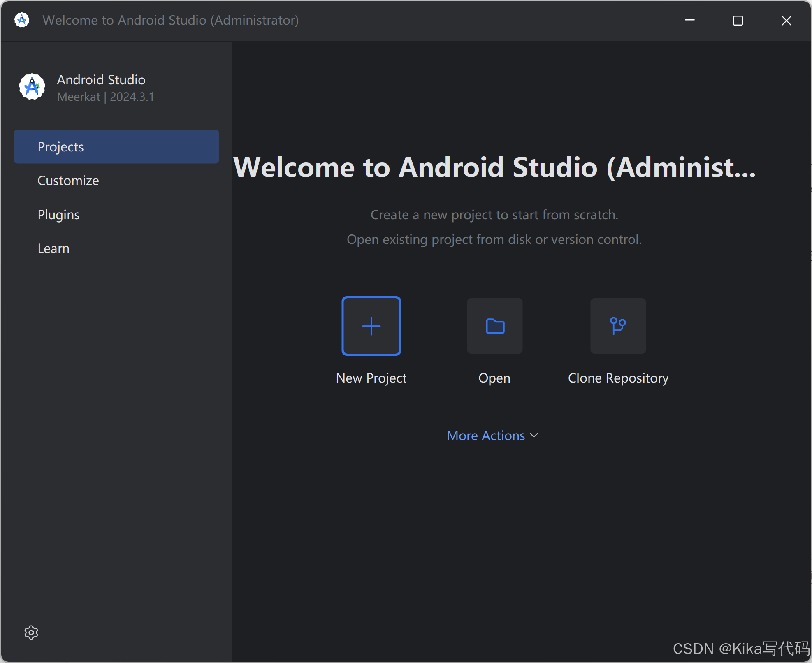Click the 'Welcome to Android Studio (Administ...' heading
Image resolution: width=812 pixels, height=663 pixels.
coord(494,167)
